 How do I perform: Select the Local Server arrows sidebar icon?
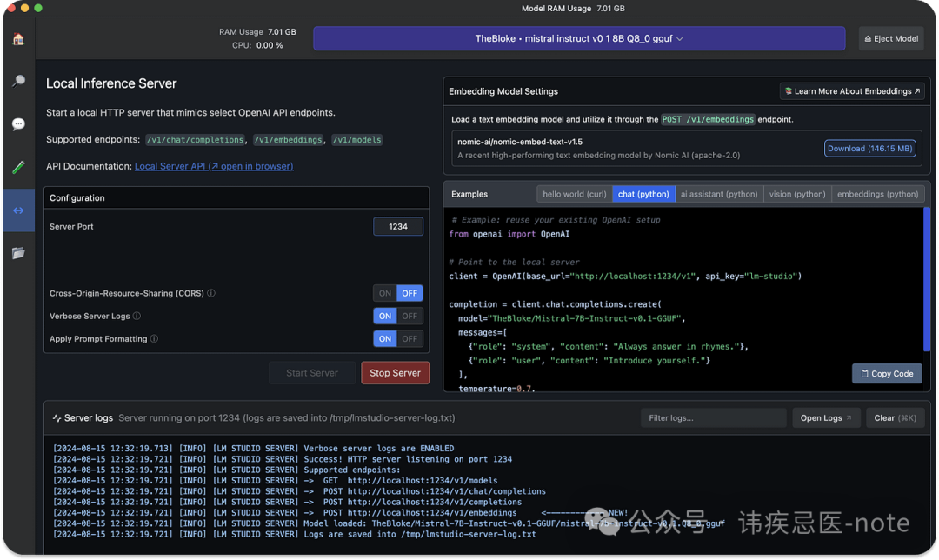(18, 210)
